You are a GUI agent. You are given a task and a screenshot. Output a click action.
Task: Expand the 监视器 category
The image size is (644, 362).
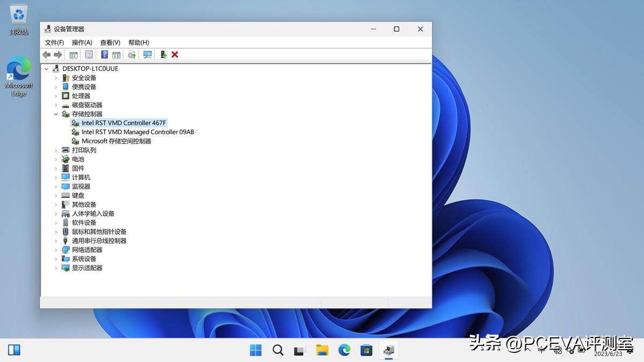[x=56, y=187]
